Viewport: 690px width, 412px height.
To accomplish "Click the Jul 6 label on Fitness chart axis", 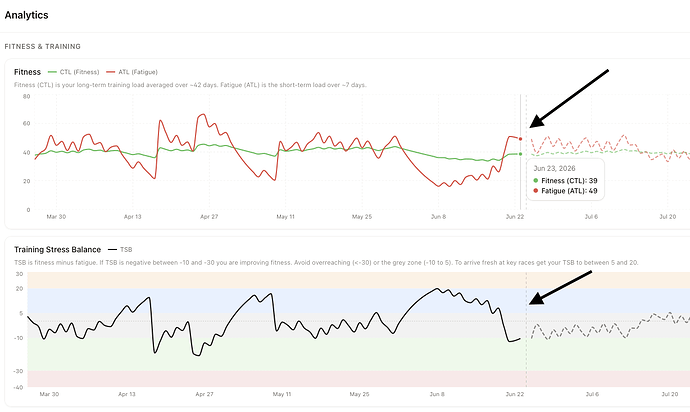I will coord(591,217).
